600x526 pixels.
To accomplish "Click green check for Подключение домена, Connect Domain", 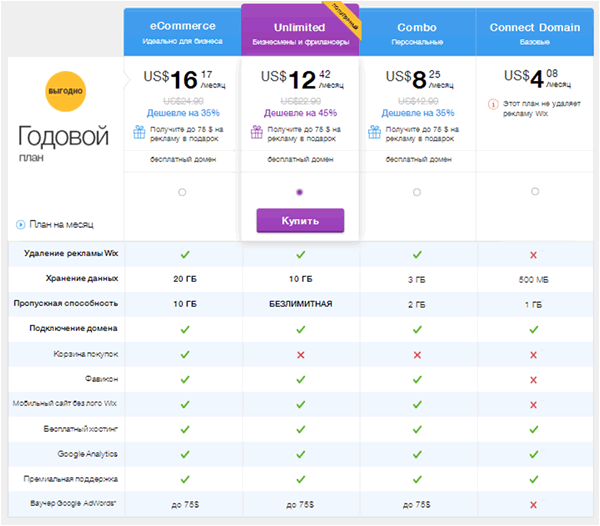I will (534, 329).
